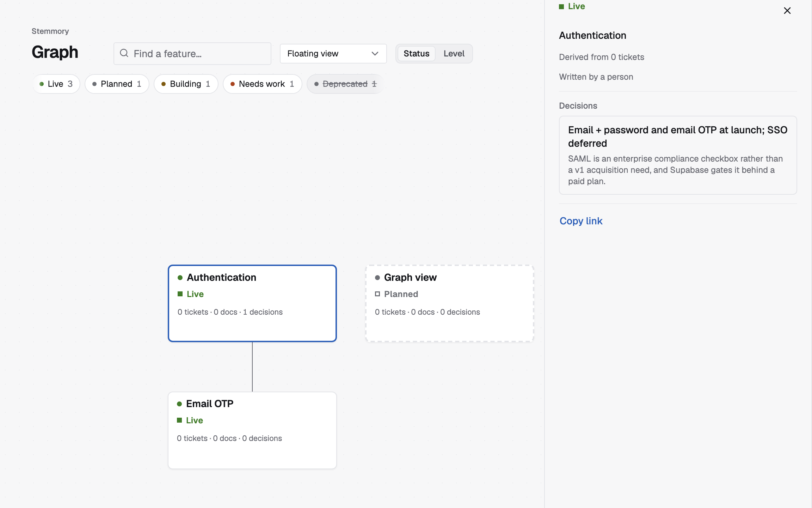Switch to Status coloring mode

coord(416,54)
